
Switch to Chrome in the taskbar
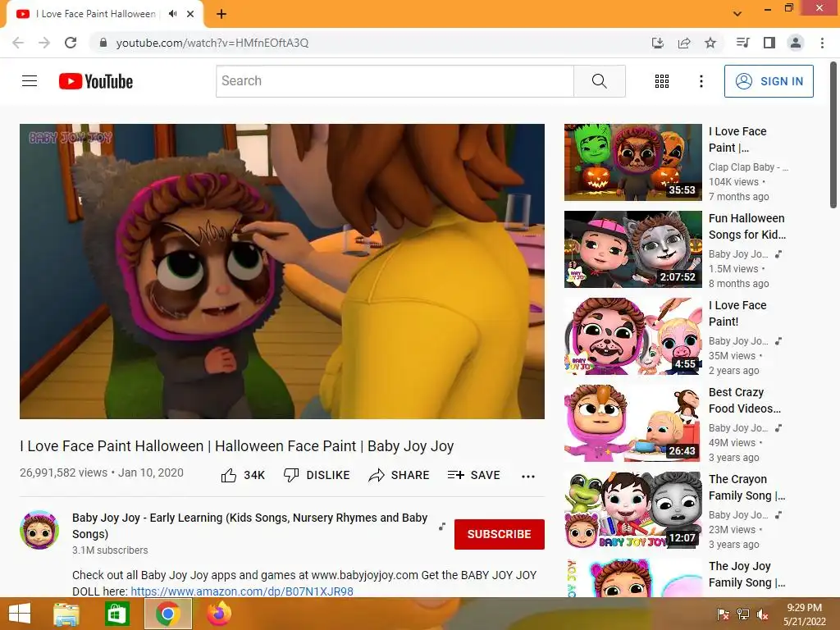[167, 614]
